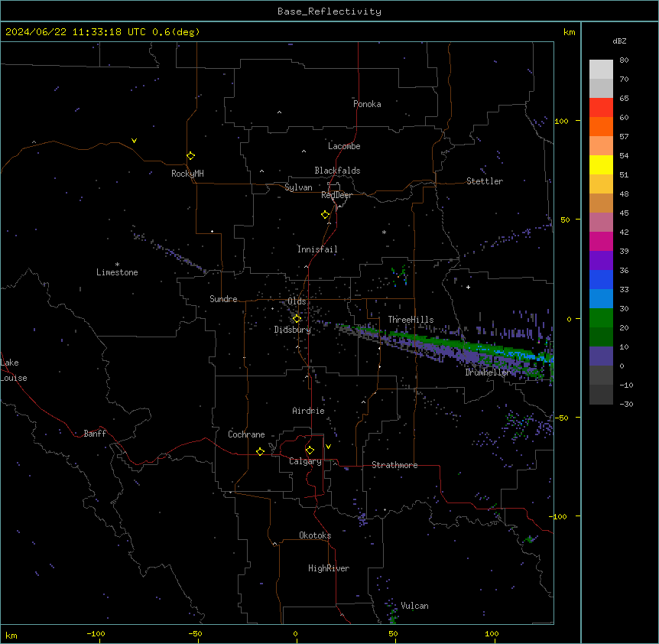Select the -50 tick on right axis

[561, 418]
